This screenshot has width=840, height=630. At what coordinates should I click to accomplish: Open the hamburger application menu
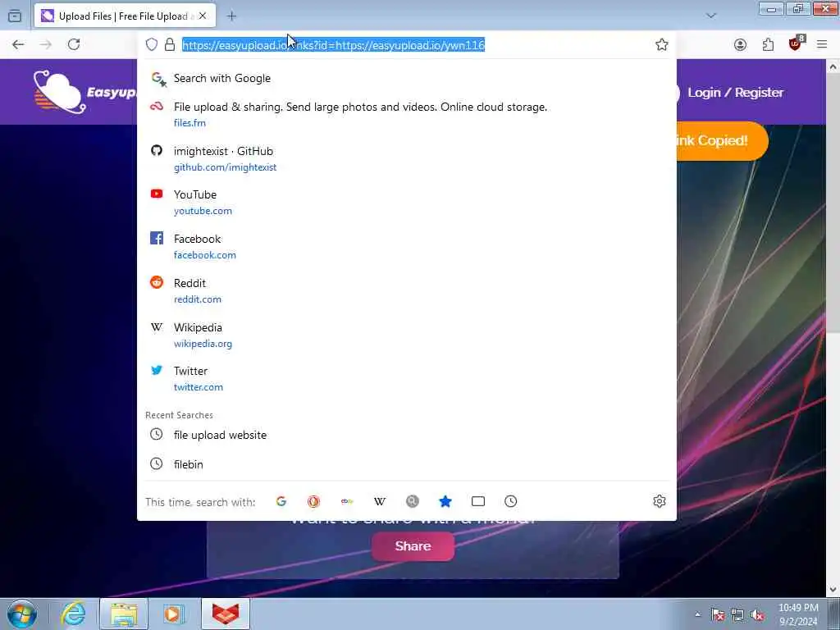[822, 44]
